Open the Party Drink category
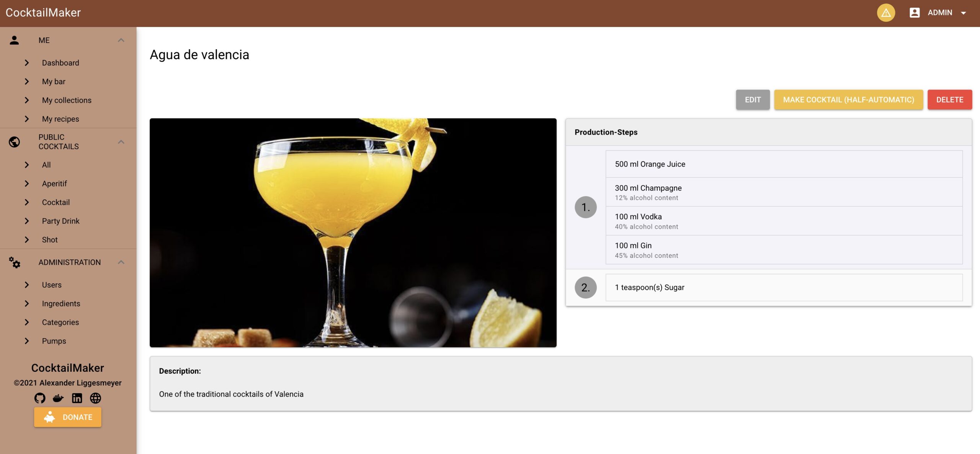The height and width of the screenshot is (454, 980). point(60,221)
